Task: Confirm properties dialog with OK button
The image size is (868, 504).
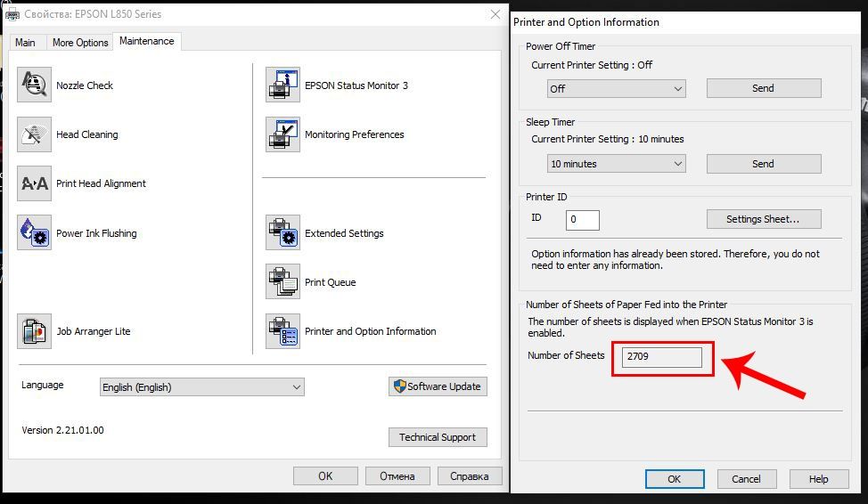Action: 325,476
